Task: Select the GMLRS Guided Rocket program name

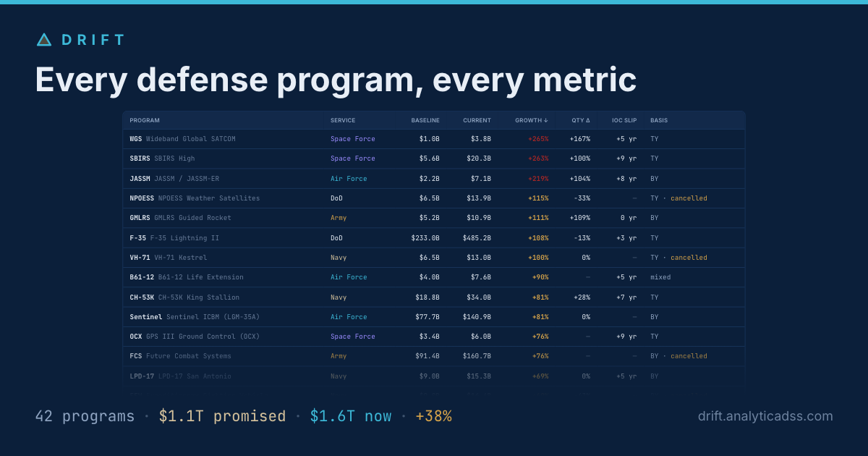Action: coord(181,218)
